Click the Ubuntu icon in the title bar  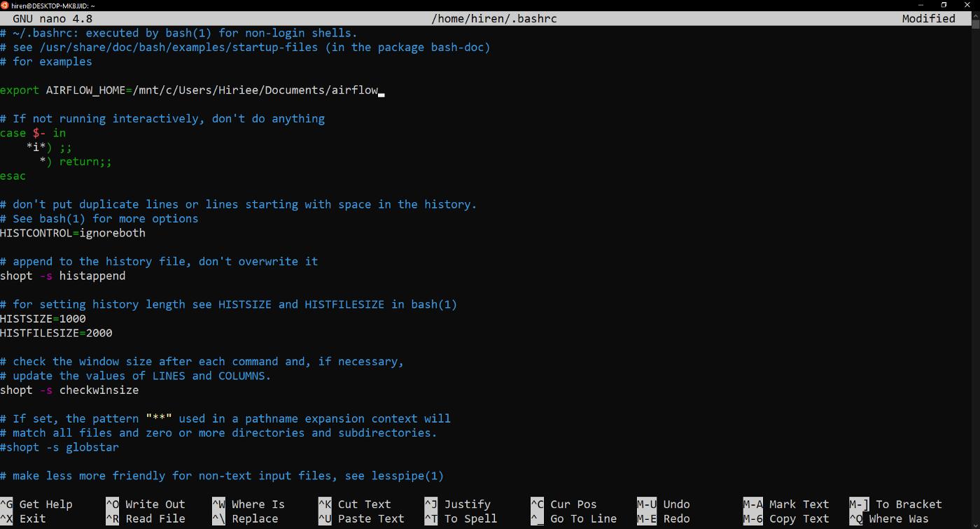click(x=5, y=5)
